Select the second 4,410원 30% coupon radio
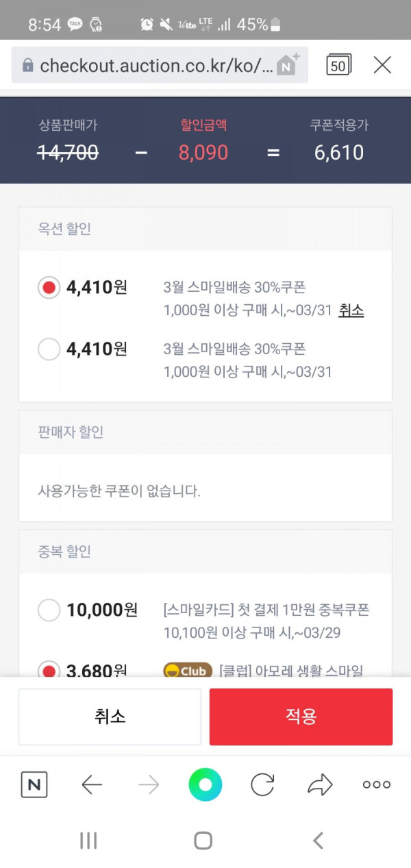The height and width of the screenshot is (868, 411). point(49,349)
